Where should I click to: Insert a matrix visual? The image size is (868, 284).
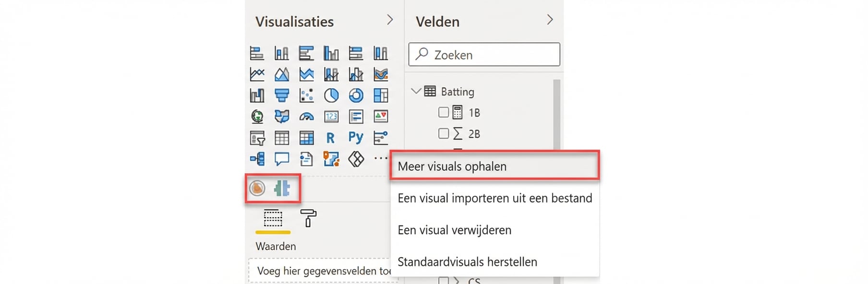point(306,138)
